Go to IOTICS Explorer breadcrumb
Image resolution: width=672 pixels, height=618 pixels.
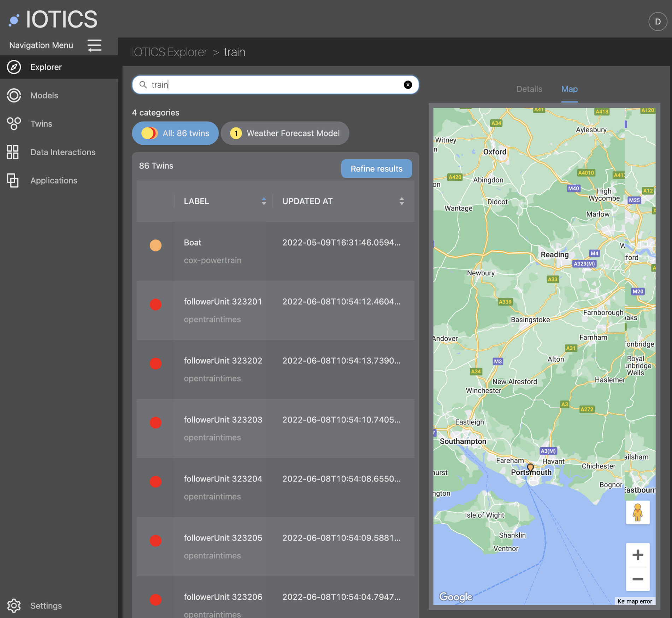[x=170, y=52]
